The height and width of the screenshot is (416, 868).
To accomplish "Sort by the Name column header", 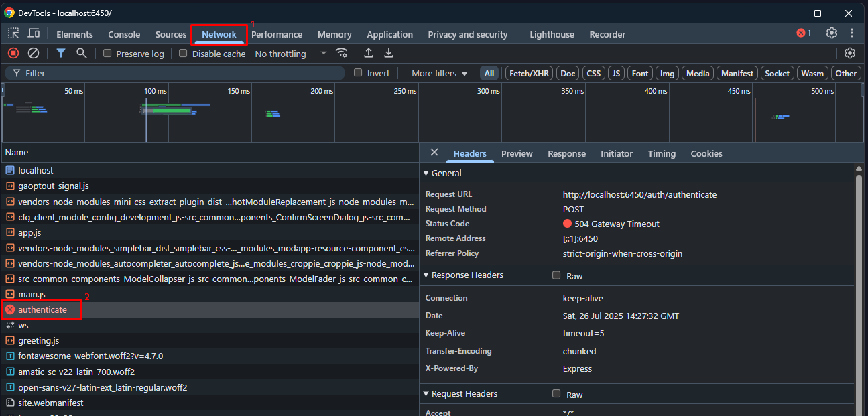I will pyautogui.click(x=209, y=153).
